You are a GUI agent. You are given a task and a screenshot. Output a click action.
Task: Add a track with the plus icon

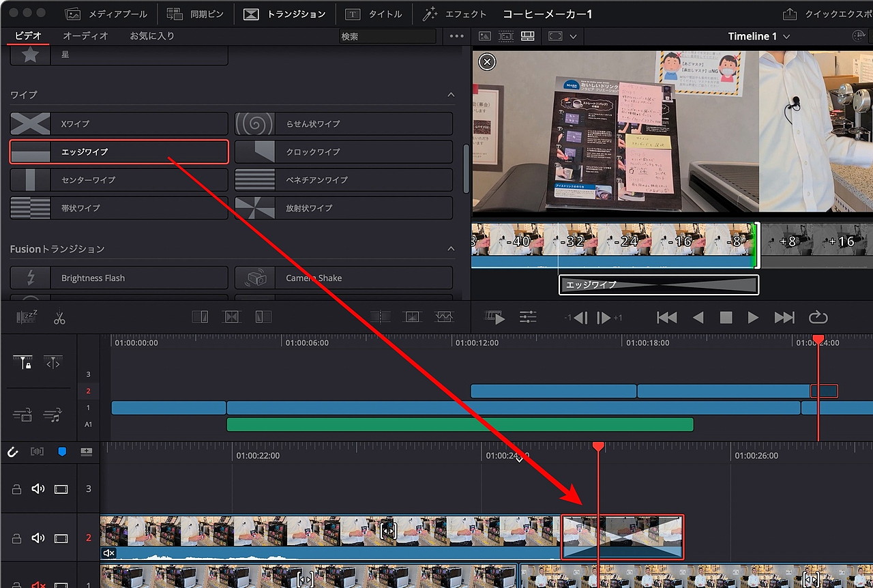tap(87, 452)
